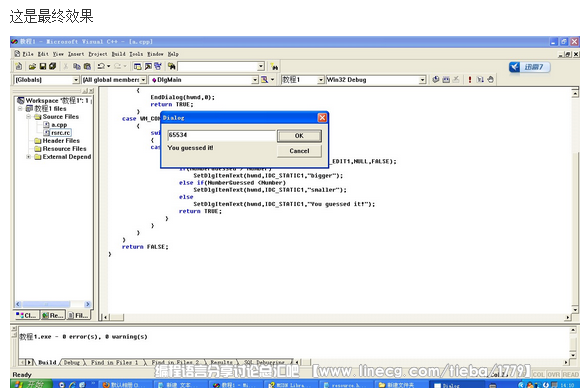Click the Copy toolbar icon
The width and height of the screenshot is (581, 388).
coord(77,66)
